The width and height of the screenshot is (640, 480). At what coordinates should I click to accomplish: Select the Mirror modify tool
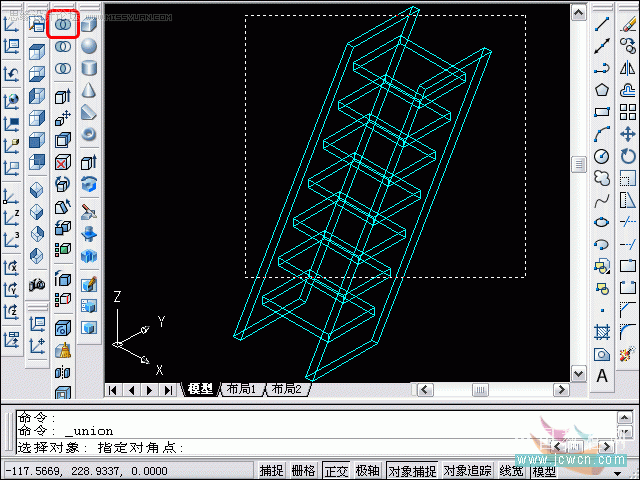[628, 68]
